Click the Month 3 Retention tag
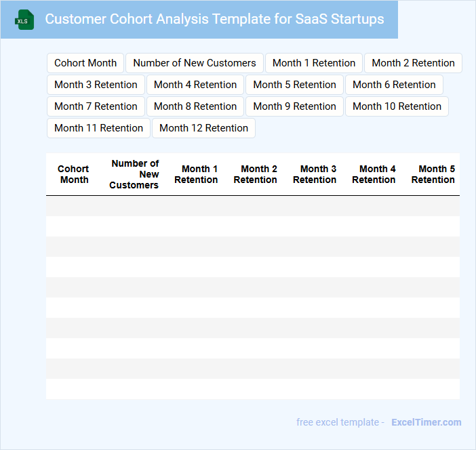 pyautogui.click(x=96, y=85)
